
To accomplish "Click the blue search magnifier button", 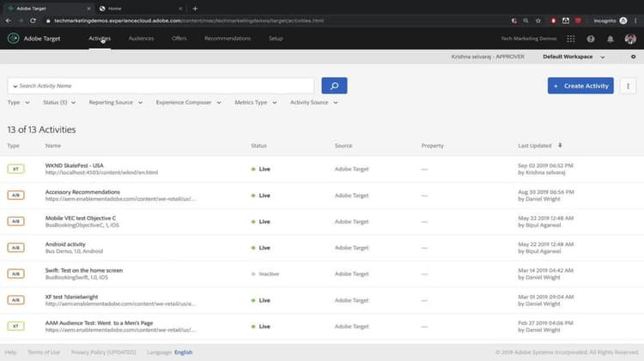I will pyautogui.click(x=334, y=86).
